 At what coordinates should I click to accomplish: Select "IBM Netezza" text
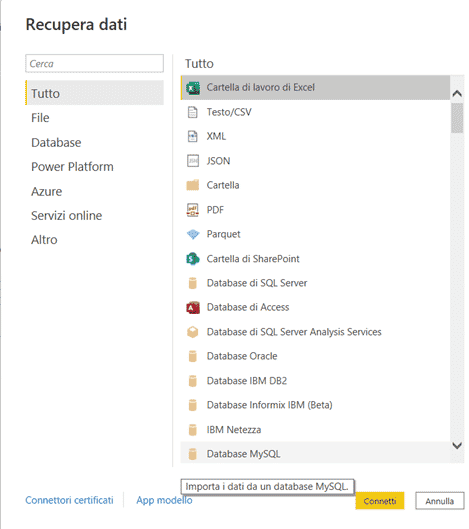click(234, 429)
